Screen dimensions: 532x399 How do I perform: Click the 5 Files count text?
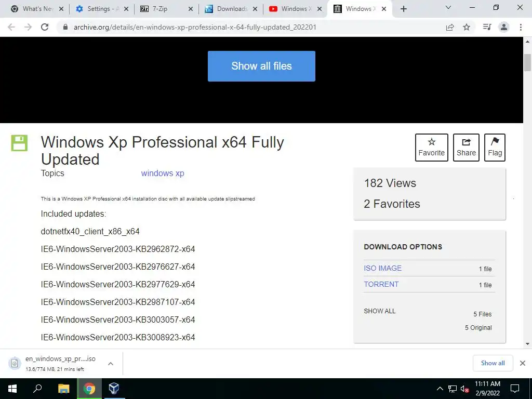coord(483,314)
